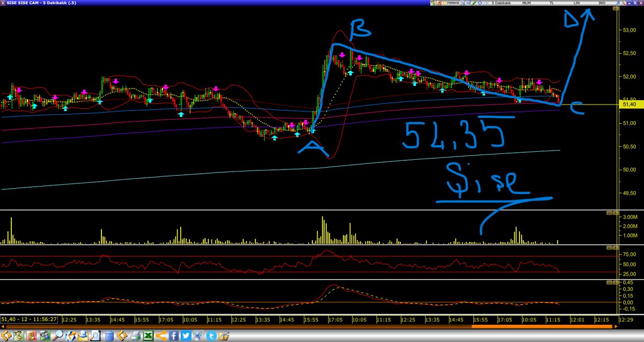Export chart with the green Excel icon
Viewport: 644px width, 342px height.
(x=148, y=336)
